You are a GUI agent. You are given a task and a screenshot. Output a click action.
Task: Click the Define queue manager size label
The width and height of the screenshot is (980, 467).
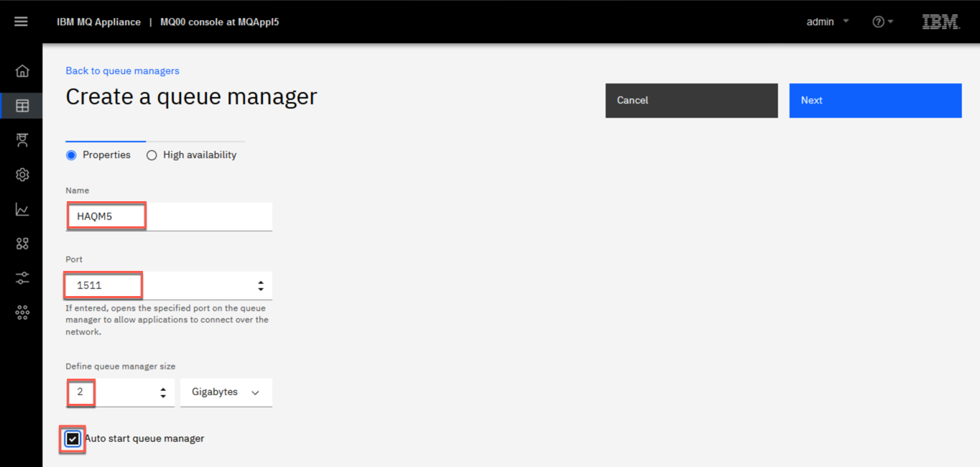[x=120, y=366]
